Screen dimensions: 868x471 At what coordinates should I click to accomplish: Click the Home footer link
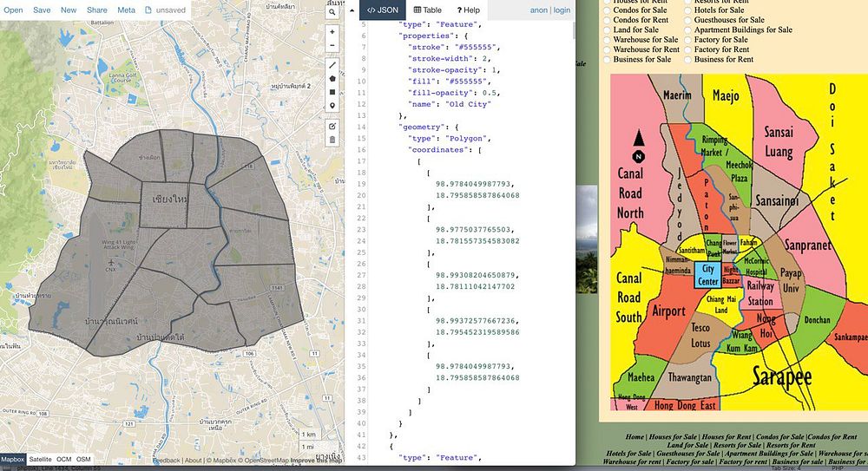coord(635,436)
